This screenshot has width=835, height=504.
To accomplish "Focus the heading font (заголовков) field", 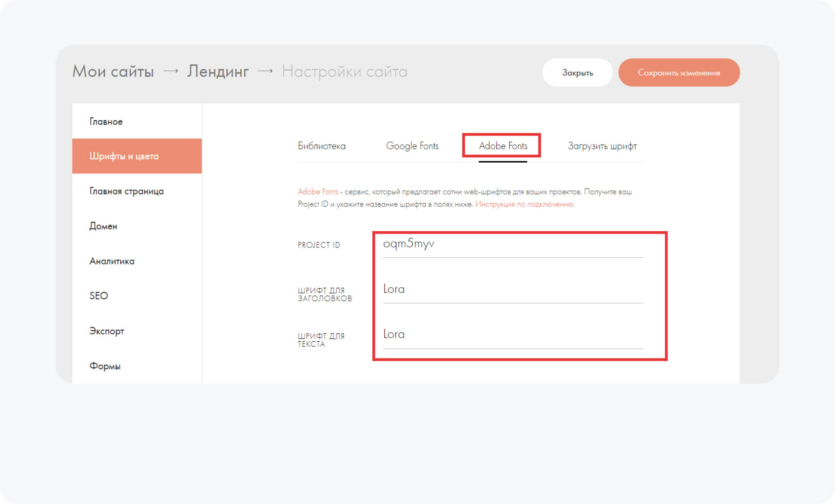I will [512, 290].
